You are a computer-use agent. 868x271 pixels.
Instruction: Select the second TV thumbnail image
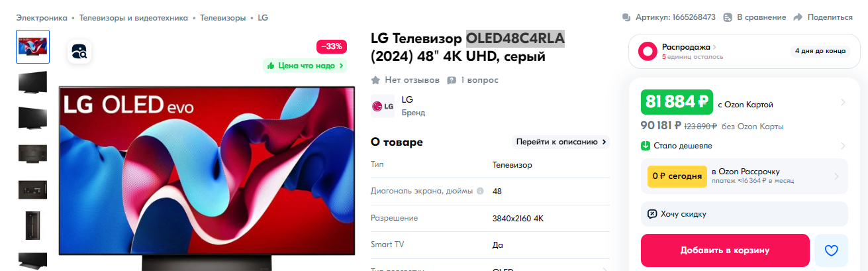[32, 81]
